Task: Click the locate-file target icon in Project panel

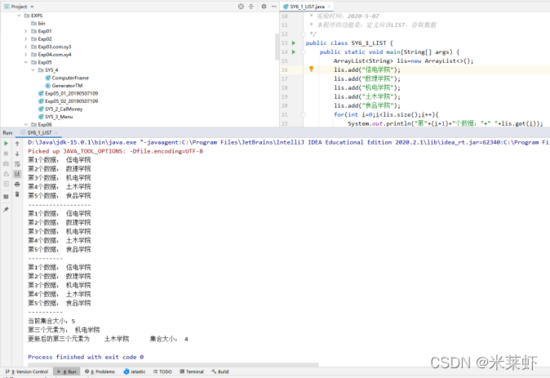Action: (241, 6)
